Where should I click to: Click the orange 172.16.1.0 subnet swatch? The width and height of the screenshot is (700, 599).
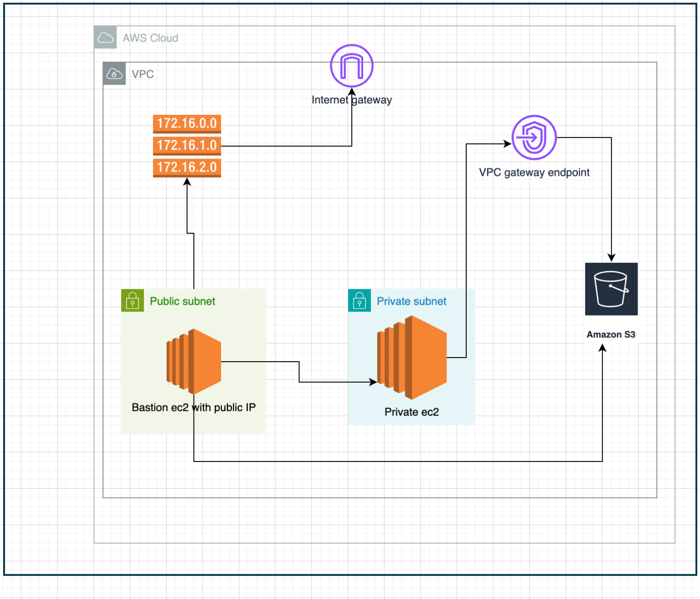(186, 145)
